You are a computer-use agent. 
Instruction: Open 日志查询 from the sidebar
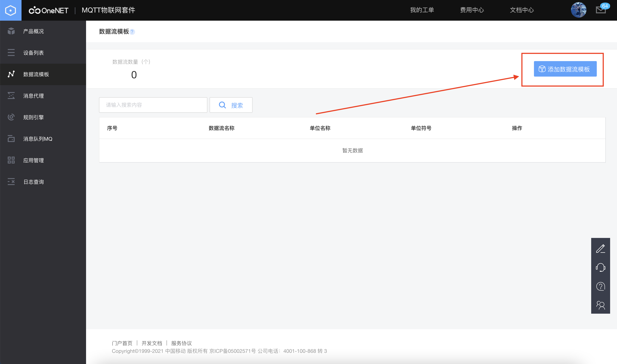[11, 182]
